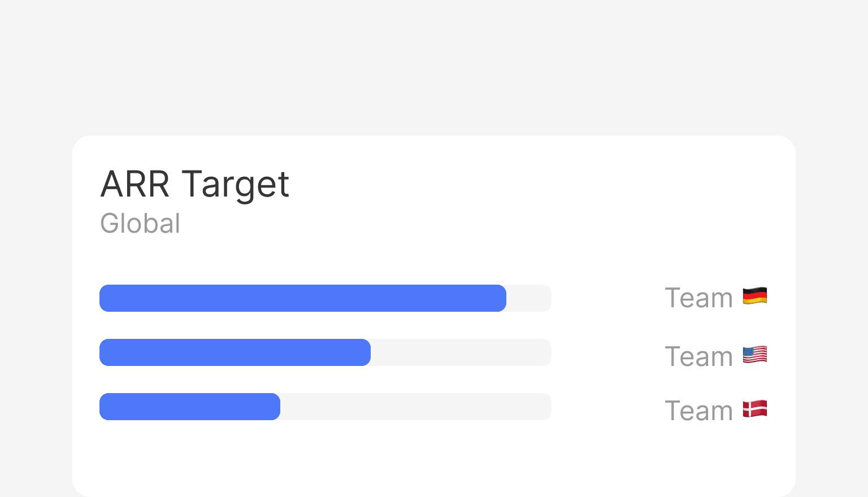Click the blue fill of Germany's progress bar
The width and height of the screenshot is (868, 497).
tap(302, 298)
